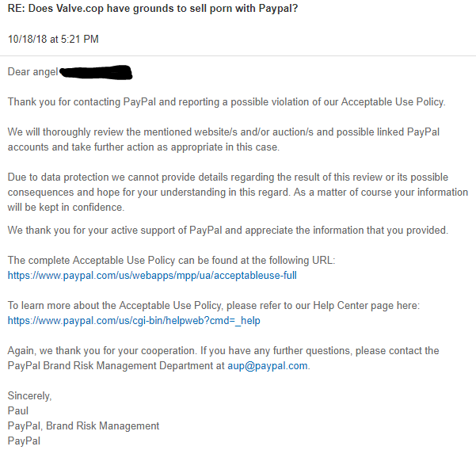The image size is (476, 454).
Task: Click the 'Sincerely,' closing text
Action: tap(29, 395)
